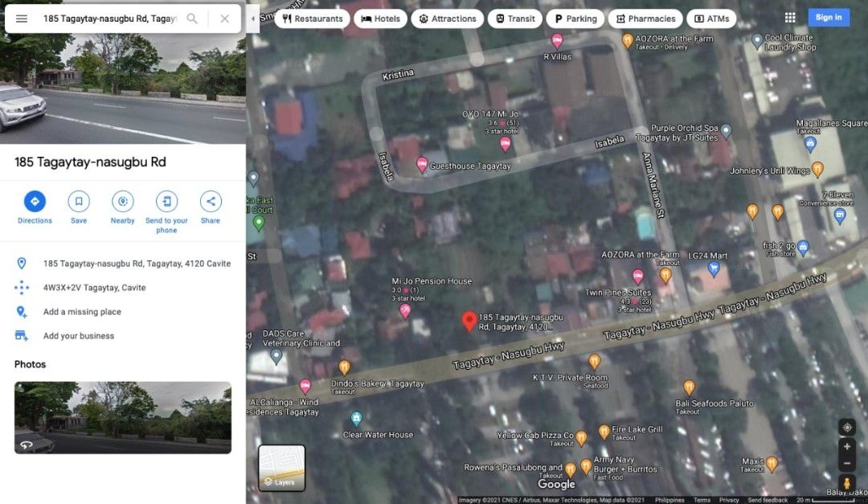Select the Pharmacies chip
The image size is (868, 504).
click(645, 18)
